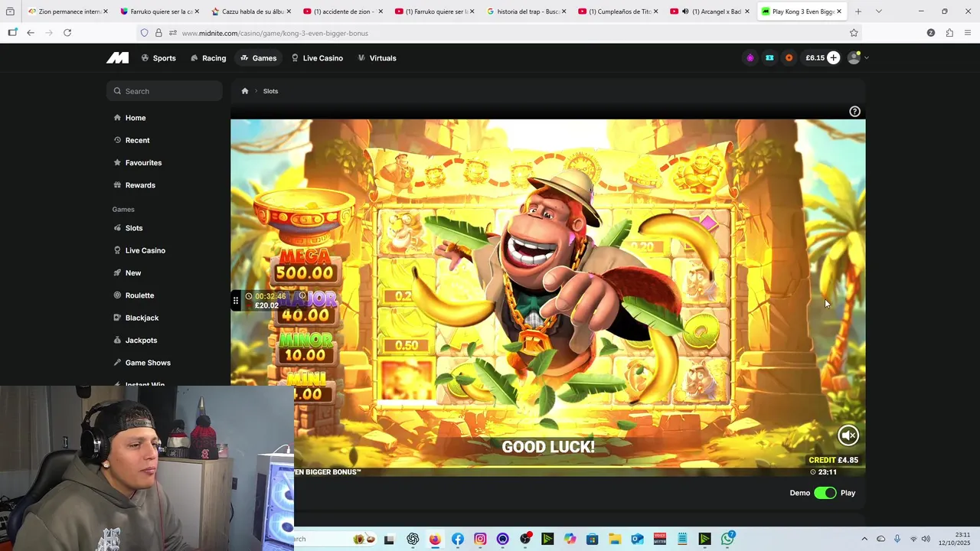Click the 00:32:46 session timer

point(270,296)
